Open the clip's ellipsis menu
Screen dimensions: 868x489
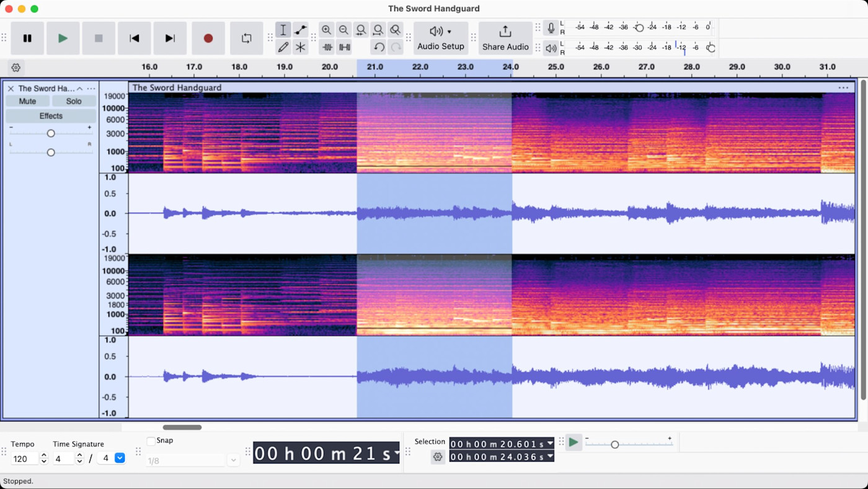843,87
